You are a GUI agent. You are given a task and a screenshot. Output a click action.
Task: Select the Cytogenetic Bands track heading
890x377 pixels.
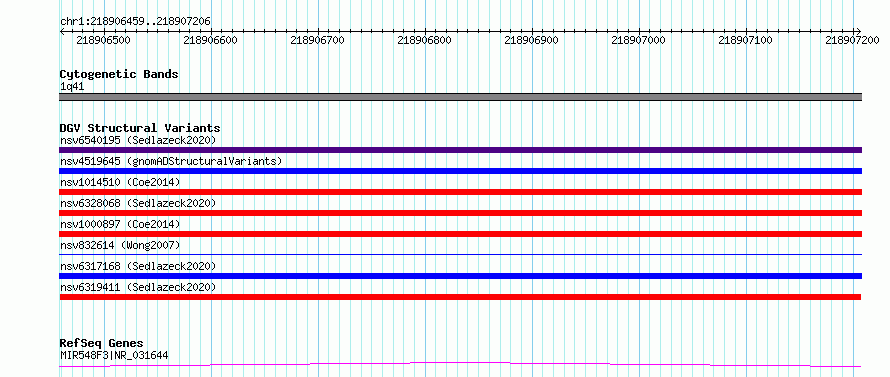click(119, 74)
